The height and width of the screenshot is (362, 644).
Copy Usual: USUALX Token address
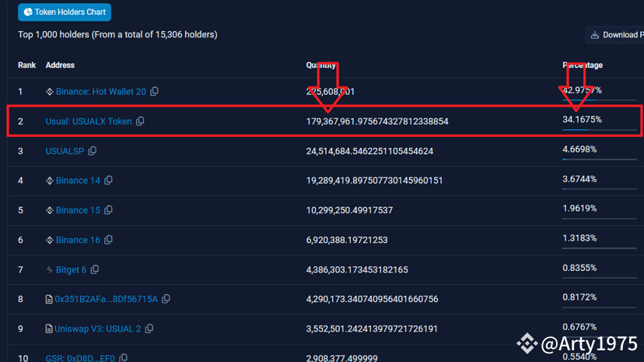point(140,121)
